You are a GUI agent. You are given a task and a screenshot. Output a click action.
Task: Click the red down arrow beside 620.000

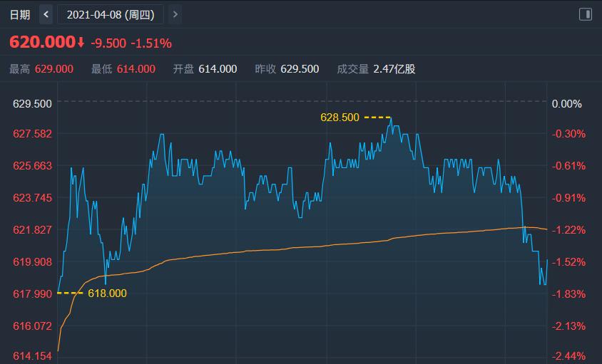(x=81, y=43)
